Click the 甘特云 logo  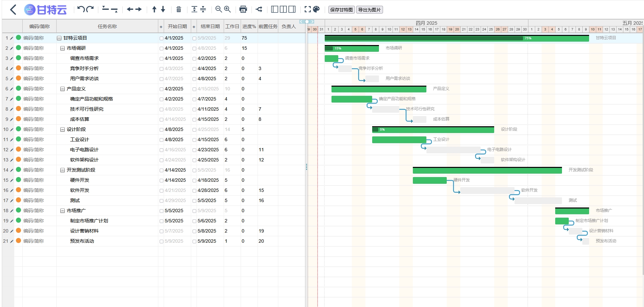(x=45, y=10)
